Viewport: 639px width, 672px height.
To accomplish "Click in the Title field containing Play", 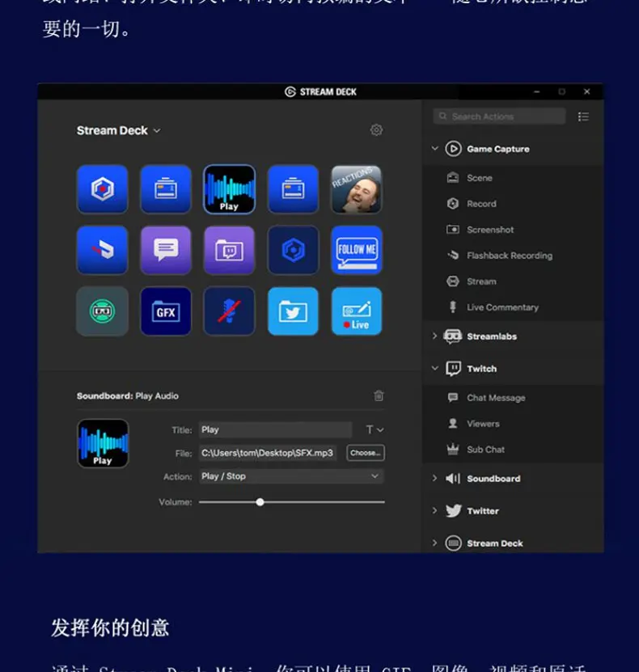I will point(275,429).
